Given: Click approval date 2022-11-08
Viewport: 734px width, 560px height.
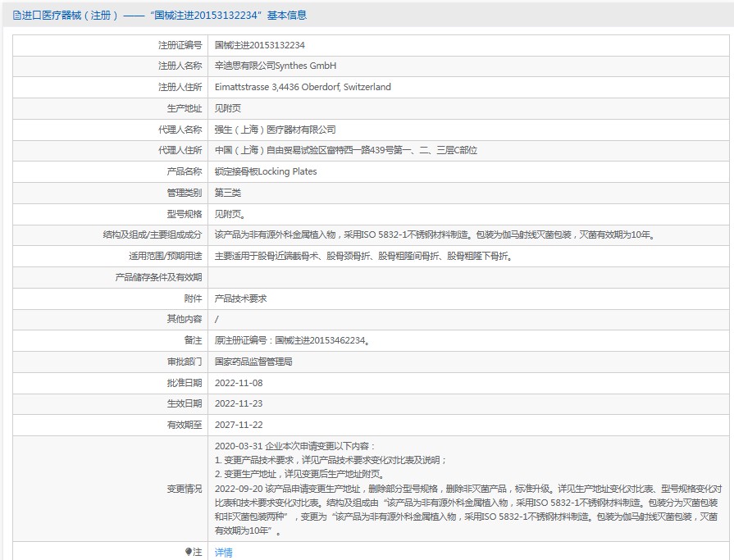Looking at the screenshot, I should 239,383.
